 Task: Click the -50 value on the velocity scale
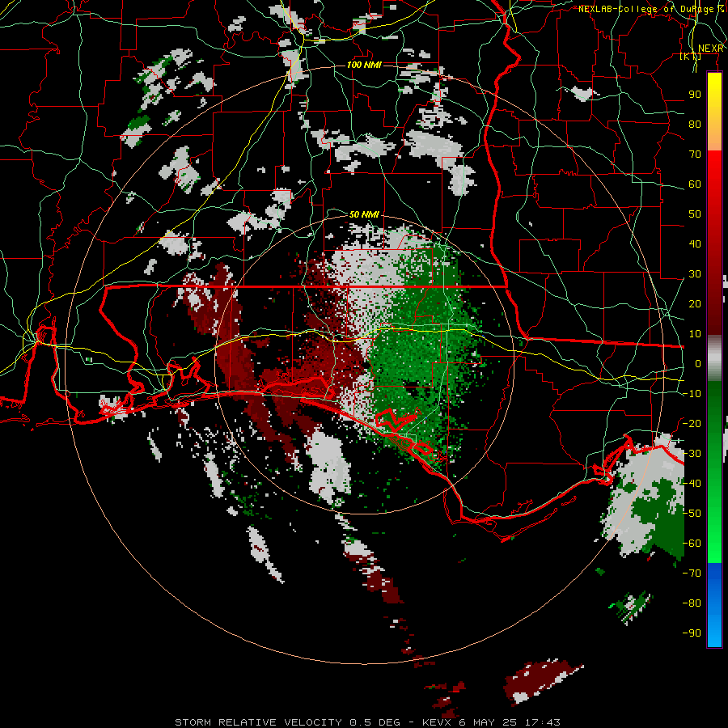click(x=692, y=514)
